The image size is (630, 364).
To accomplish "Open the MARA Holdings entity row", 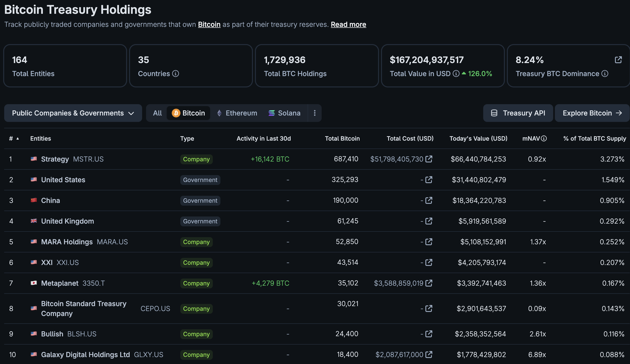I will 67,242.
